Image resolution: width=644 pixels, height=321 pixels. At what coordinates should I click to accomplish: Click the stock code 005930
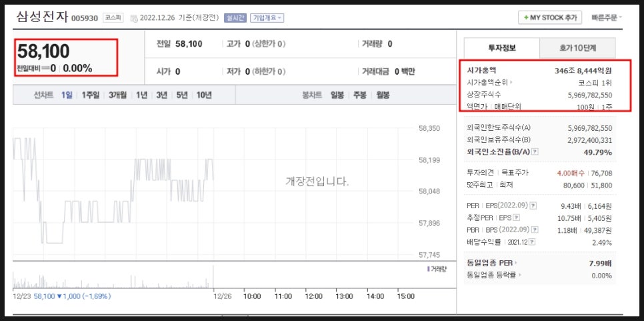85,19
